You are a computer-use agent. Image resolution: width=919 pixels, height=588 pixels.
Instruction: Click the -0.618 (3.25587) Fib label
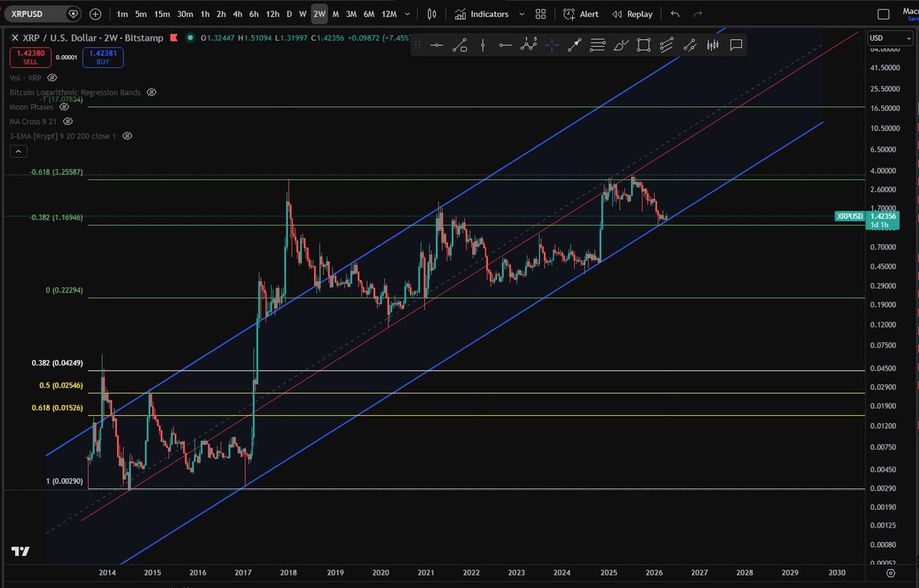point(57,172)
